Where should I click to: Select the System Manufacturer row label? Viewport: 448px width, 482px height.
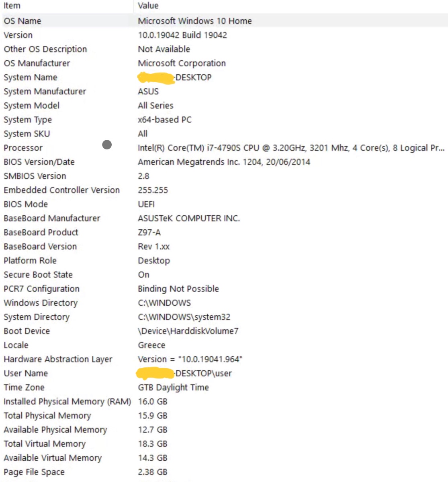tap(45, 92)
